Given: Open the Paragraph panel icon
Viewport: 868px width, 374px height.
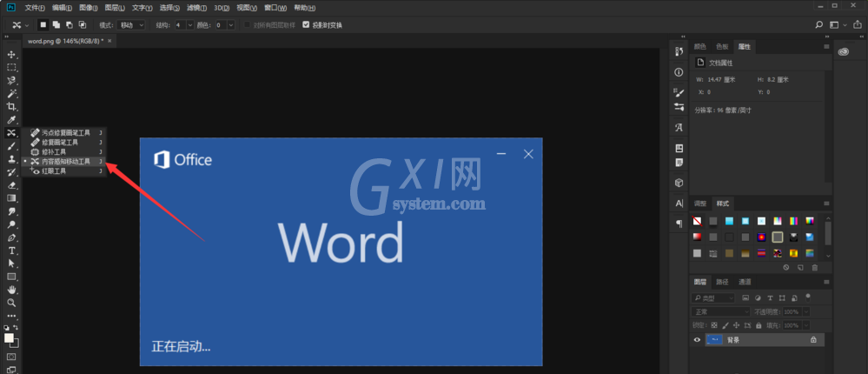Looking at the screenshot, I should (x=679, y=224).
